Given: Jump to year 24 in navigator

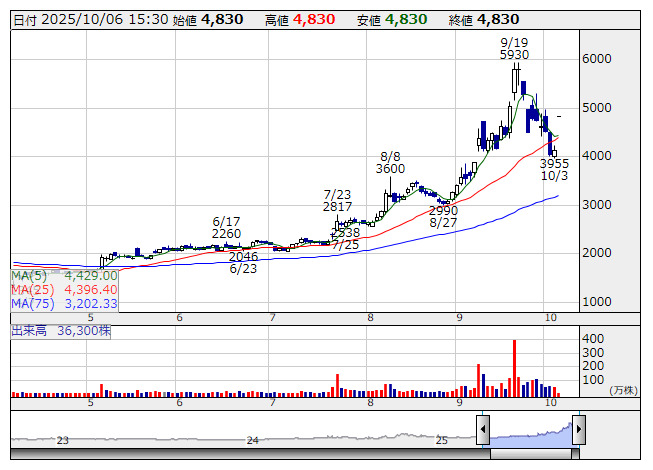Looking at the screenshot, I should (253, 440).
